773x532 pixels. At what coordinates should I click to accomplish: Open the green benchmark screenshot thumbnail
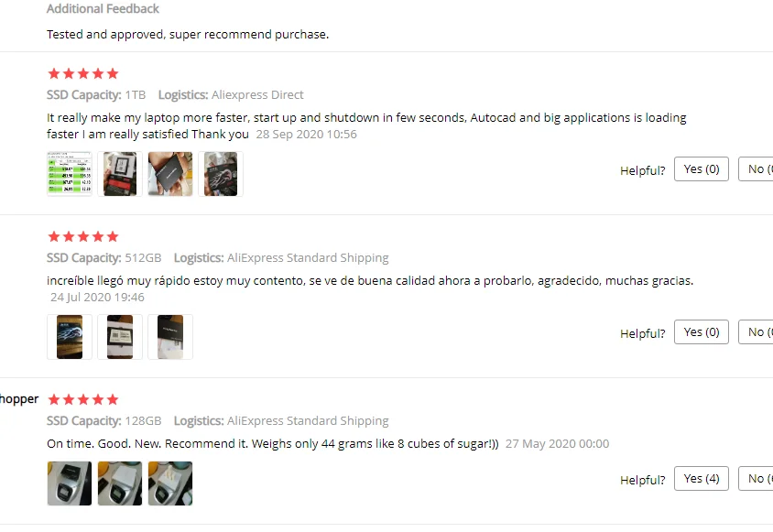tap(70, 174)
